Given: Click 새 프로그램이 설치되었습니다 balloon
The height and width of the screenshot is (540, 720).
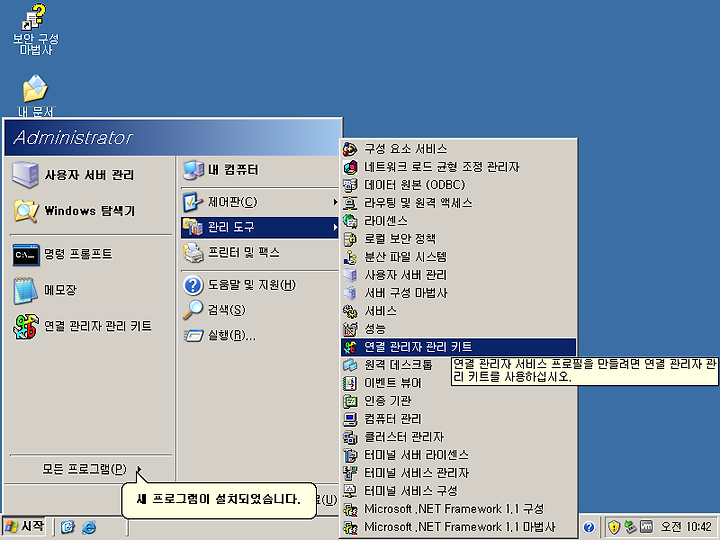Looking at the screenshot, I should [219, 499].
